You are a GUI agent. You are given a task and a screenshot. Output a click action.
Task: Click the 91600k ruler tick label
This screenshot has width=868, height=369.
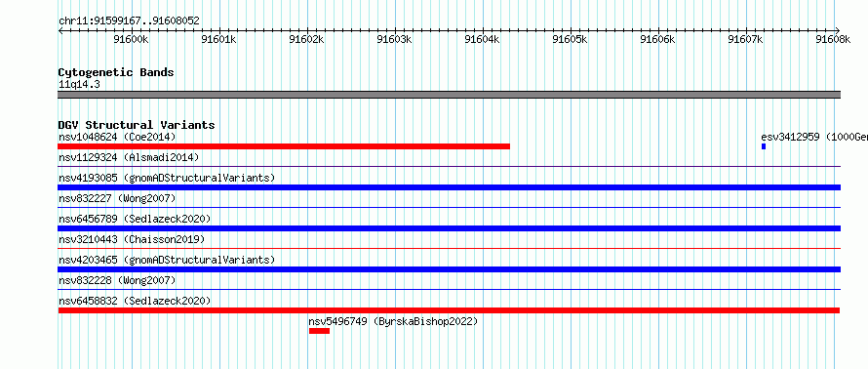pos(132,39)
